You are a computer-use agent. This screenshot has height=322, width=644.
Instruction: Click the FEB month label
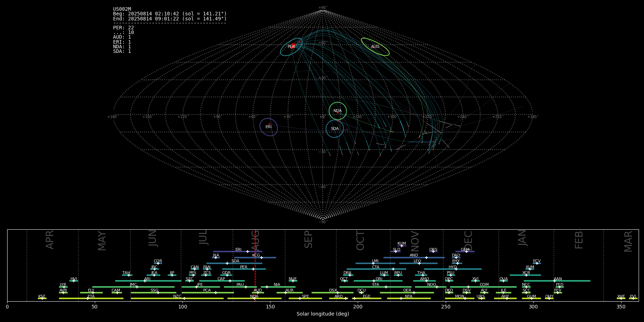point(579,240)
